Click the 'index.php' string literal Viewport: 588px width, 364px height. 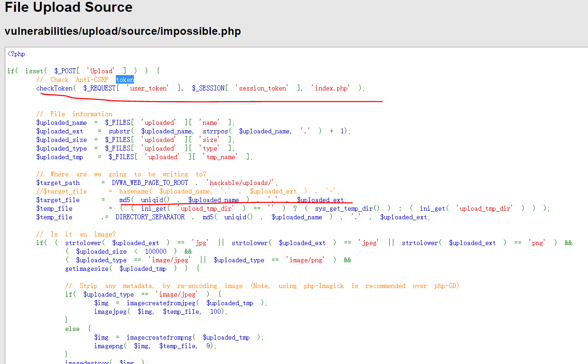(x=332, y=88)
